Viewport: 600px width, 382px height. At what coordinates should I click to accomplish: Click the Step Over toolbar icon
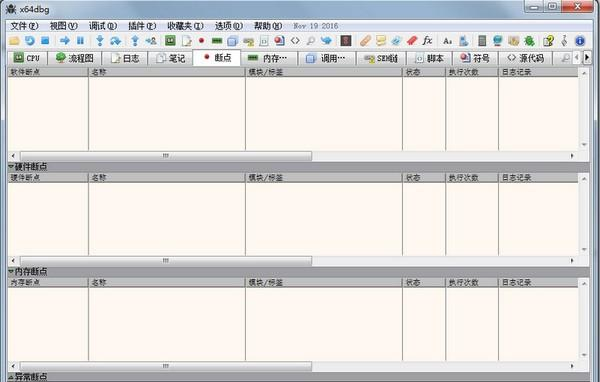tap(115, 41)
